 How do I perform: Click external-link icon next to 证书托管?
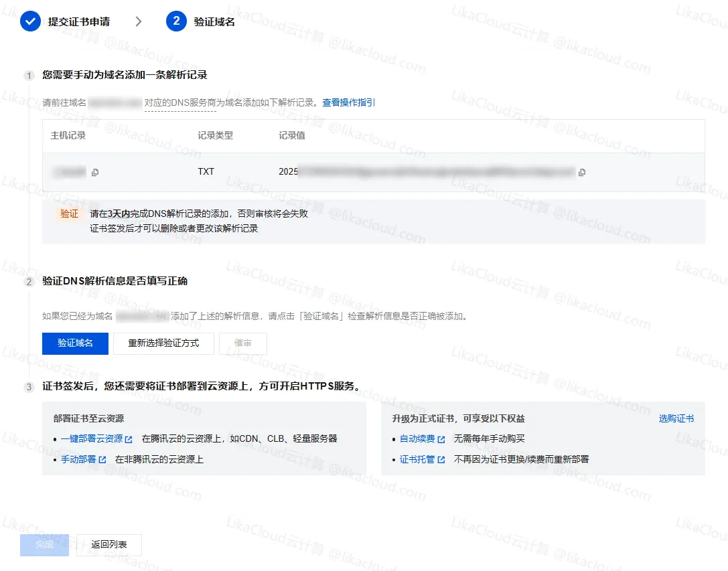tap(441, 460)
